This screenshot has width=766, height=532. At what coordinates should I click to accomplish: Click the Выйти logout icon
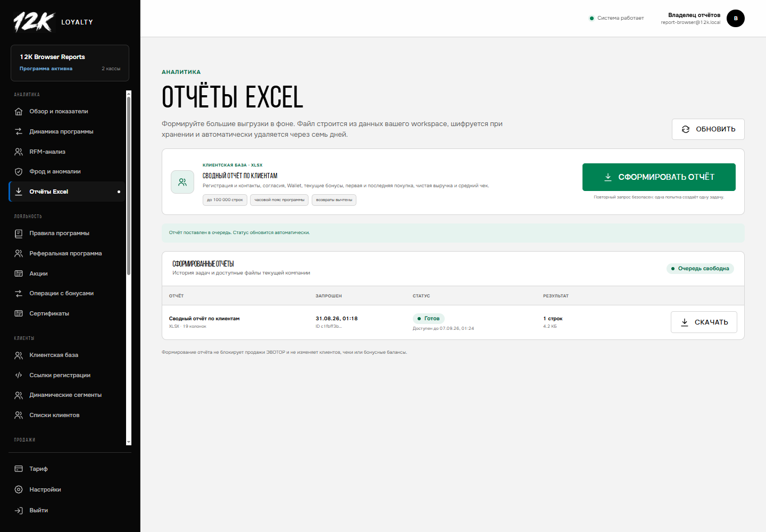(x=19, y=511)
